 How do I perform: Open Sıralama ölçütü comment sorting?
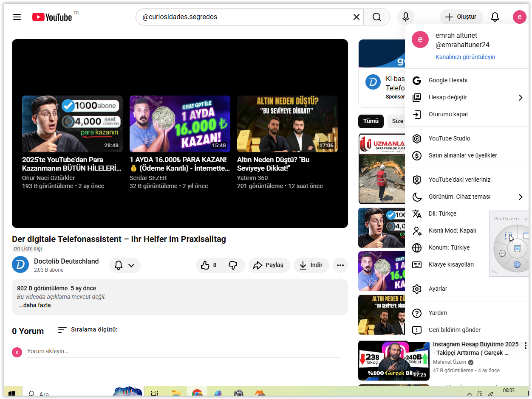point(88,329)
